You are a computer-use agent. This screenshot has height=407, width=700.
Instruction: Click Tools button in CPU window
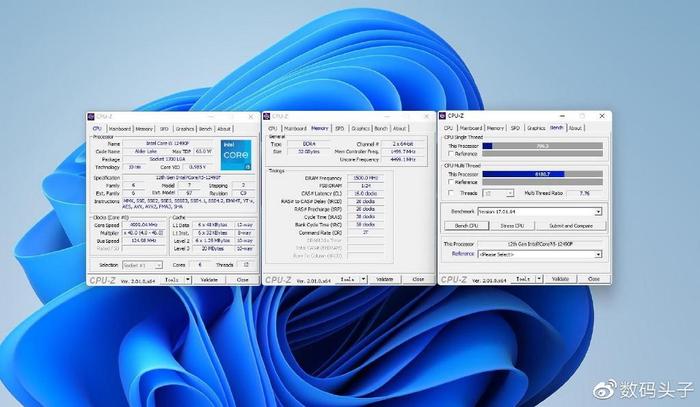pos(172,280)
